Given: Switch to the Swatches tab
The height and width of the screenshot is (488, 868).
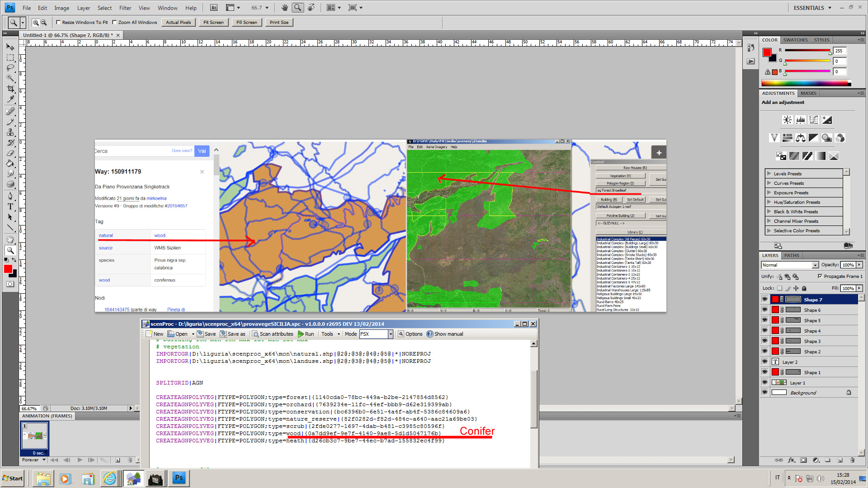Looking at the screenshot, I should (x=795, y=40).
